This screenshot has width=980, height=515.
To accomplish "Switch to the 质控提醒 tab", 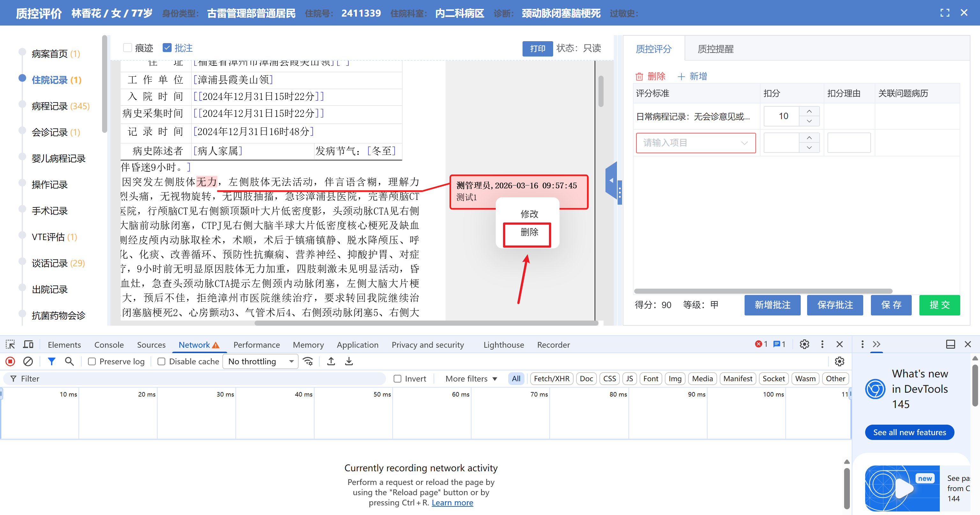I will pos(715,49).
